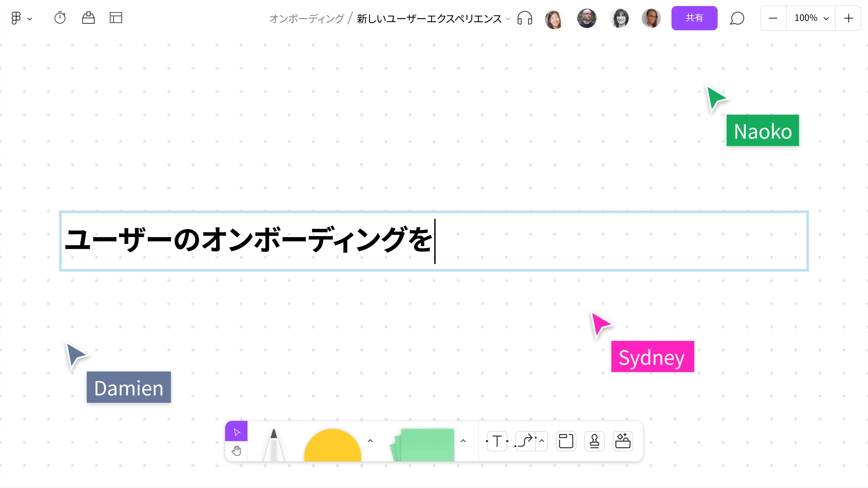Start the timer tool
The width and height of the screenshot is (868, 488).
tap(60, 18)
